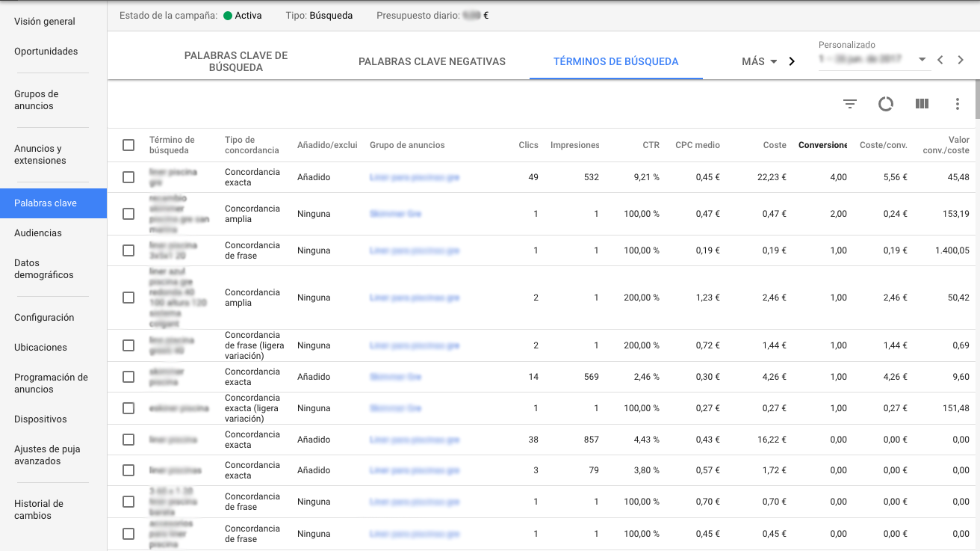Open the filter icon above the table
This screenshot has width=980, height=551.
click(x=849, y=104)
